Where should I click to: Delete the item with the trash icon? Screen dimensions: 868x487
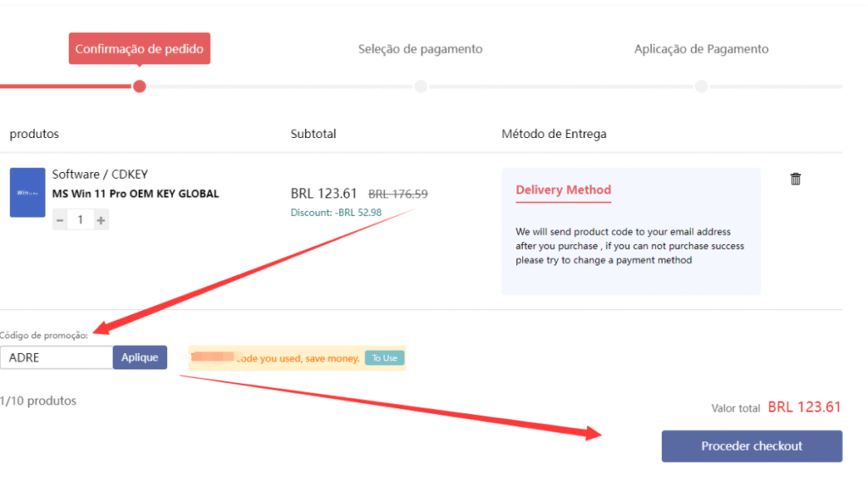(795, 179)
